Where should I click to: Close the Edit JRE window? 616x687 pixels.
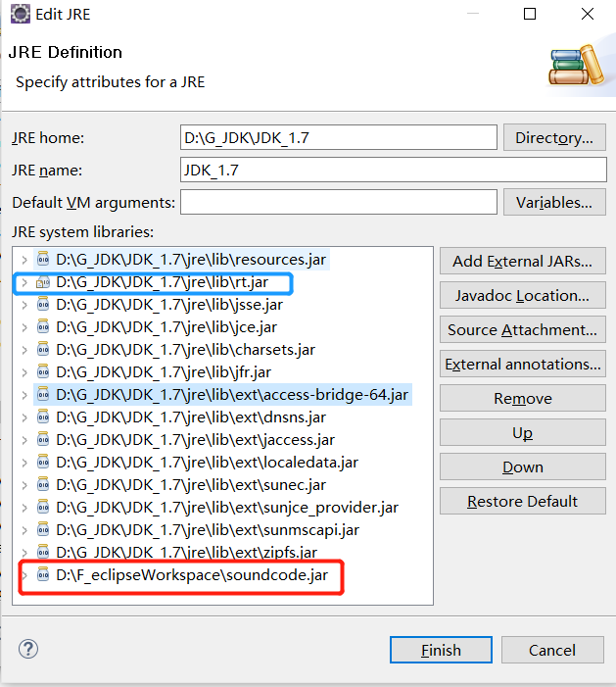588,14
